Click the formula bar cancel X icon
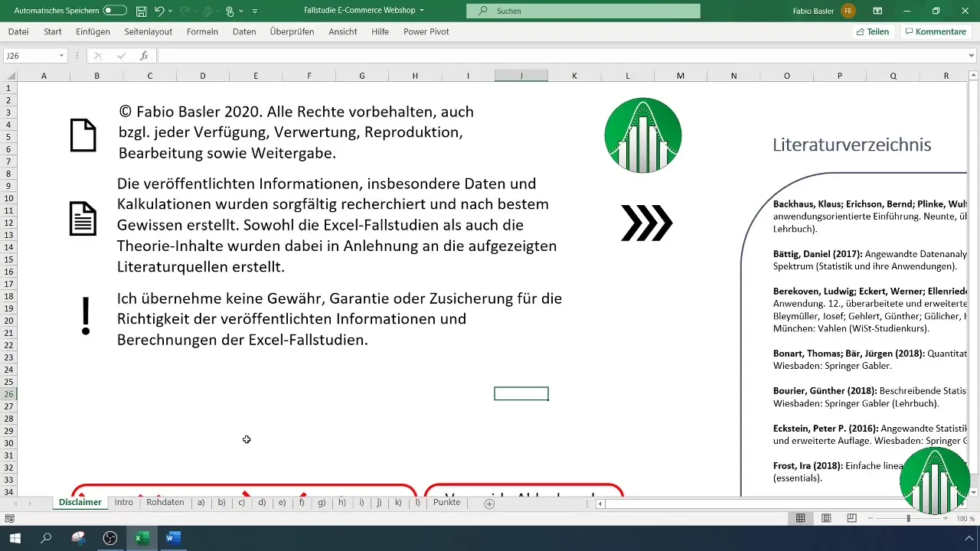The height and width of the screenshot is (551, 980). click(98, 56)
